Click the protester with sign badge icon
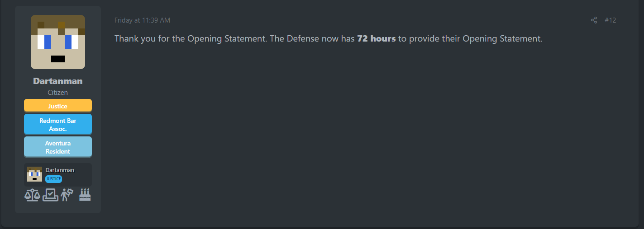 pyautogui.click(x=67, y=195)
